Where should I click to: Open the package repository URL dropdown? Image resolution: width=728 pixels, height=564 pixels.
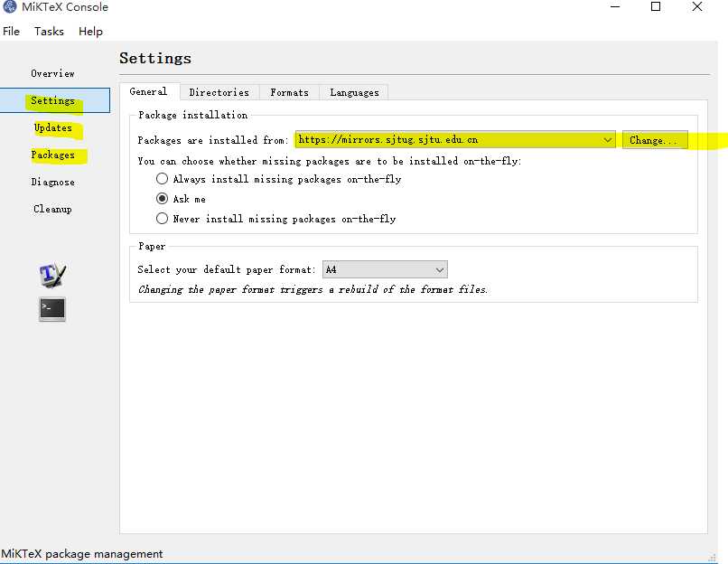(455, 140)
